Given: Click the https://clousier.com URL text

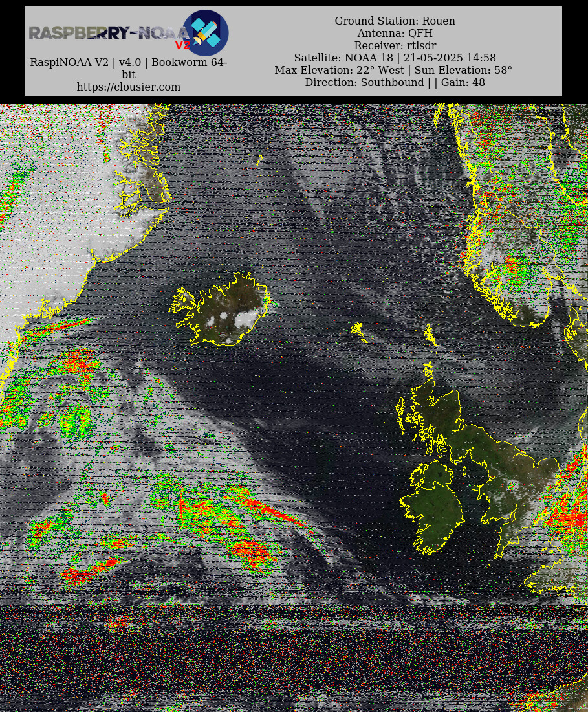Looking at the screenshot, I should tap(128, 87).
